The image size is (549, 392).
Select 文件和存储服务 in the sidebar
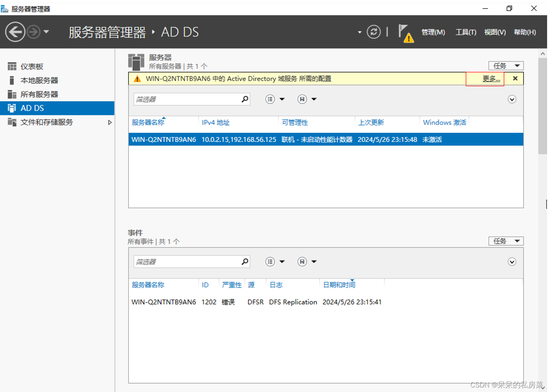(57, 122)
